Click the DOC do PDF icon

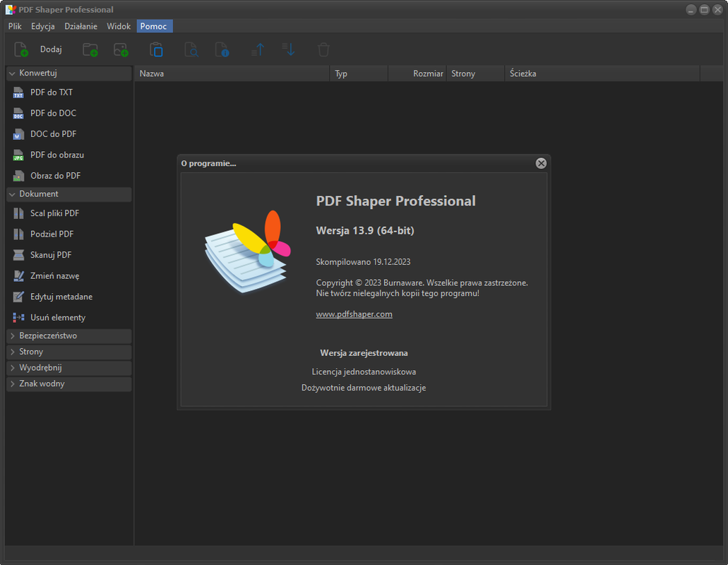point(18,134)
